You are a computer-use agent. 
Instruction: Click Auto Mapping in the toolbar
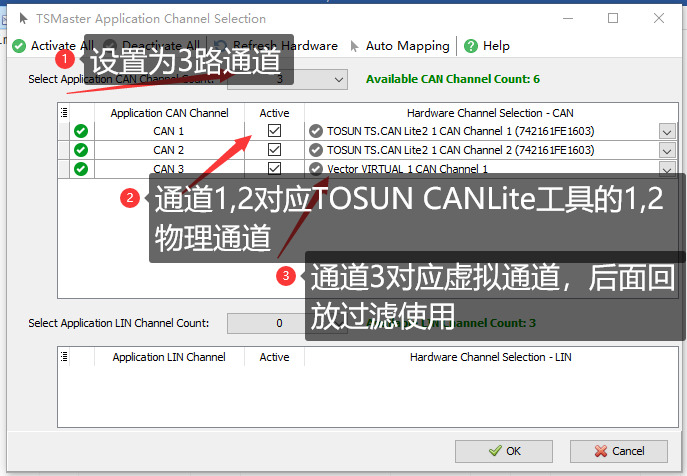400,46
